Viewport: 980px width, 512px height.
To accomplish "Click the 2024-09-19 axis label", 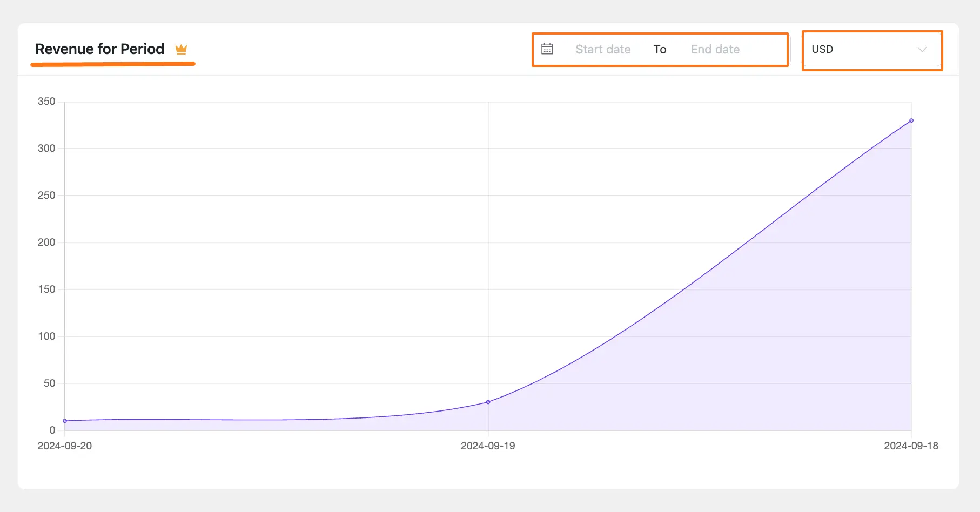I will pyautogui.click(x=488, y=446).
